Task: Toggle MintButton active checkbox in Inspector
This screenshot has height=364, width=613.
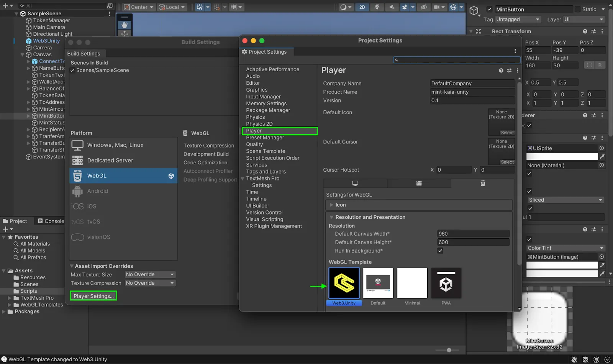Action: pyautogui.click(x=489, y=9)
